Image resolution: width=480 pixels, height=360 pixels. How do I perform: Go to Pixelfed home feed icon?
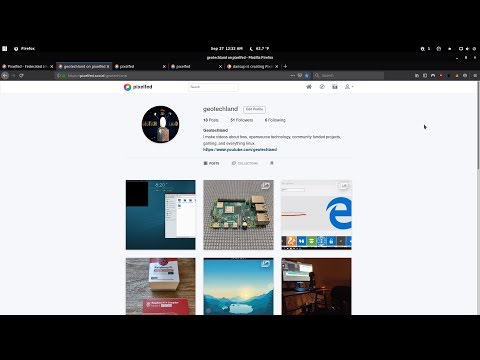(x=309, y=87)
